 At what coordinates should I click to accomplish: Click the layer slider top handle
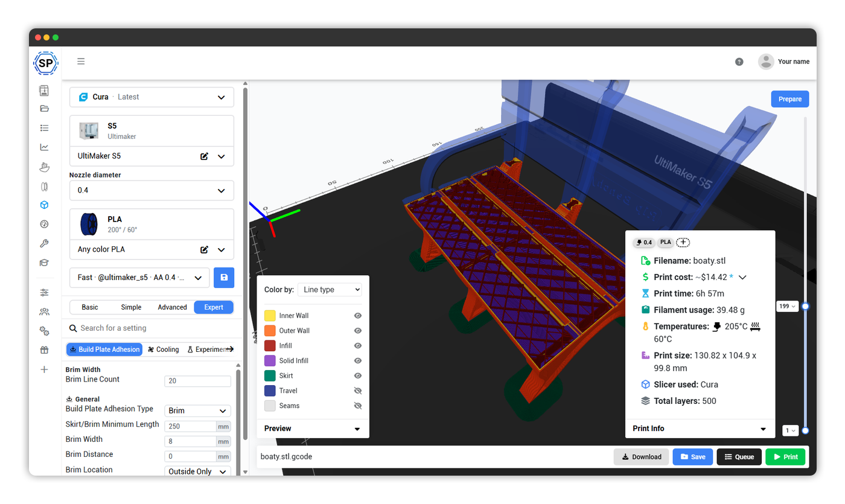click(805, 306)
